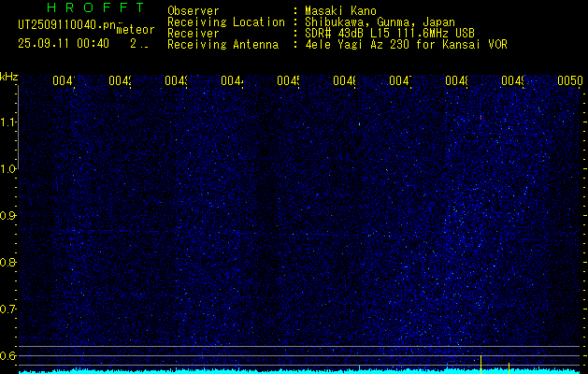Click the 0046 time marker
The width and height of the screenshot is (588, 374).
coord(344,81)
